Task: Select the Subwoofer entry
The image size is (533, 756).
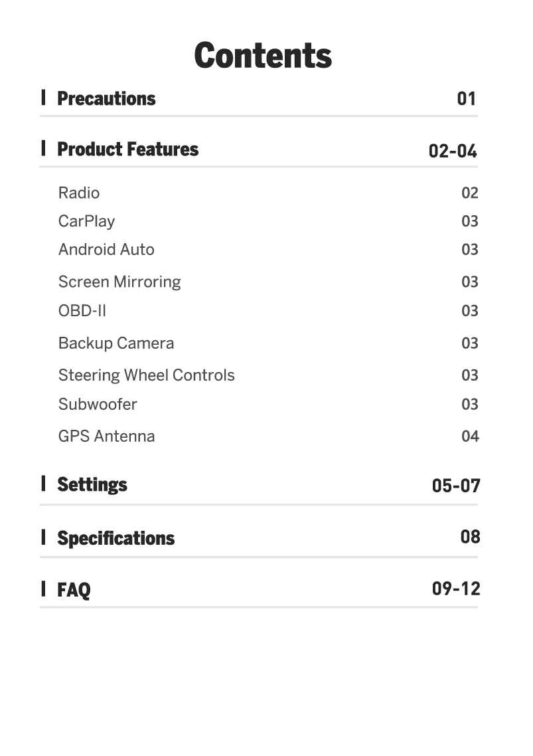Action: click(98, 404)
